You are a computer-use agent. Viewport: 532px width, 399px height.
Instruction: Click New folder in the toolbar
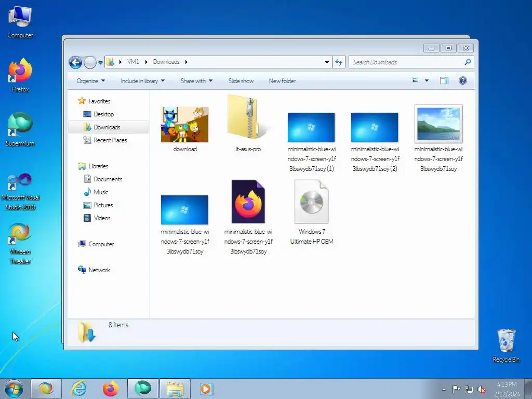pyautogui.click(x=282, y=81)
